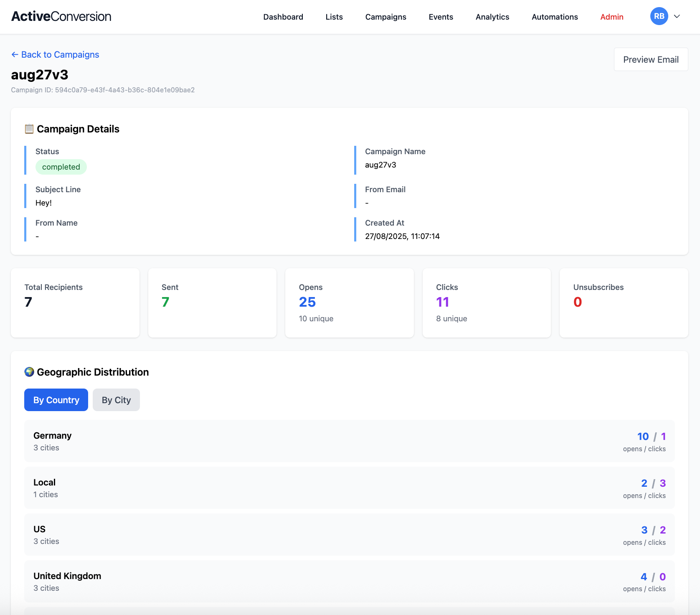700x615 pixels.
Task: Open the Campaigns navigation item
Action: (x=386, y=17)
